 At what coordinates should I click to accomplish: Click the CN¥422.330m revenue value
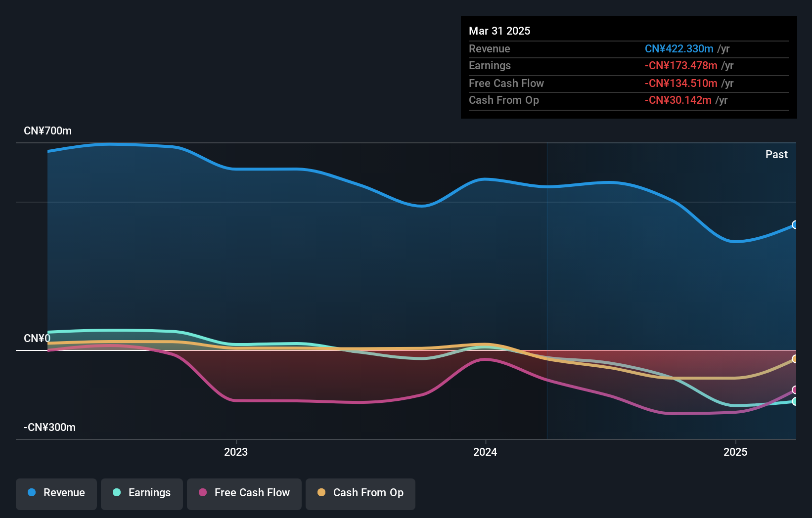coord(679,49)
